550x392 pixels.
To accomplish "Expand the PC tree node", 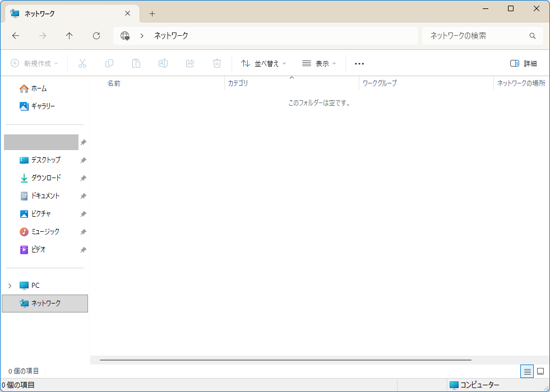I will [x=10, y=286].
